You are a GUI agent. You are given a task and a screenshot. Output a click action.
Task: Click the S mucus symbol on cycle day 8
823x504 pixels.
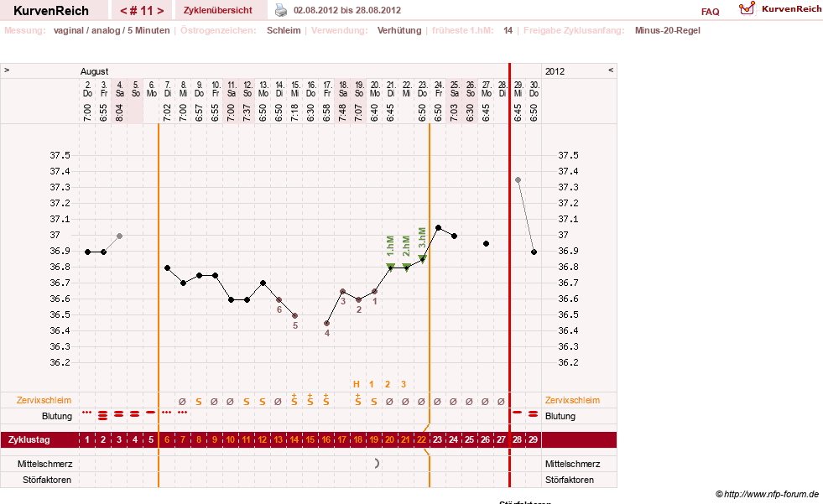click(198, 402)
